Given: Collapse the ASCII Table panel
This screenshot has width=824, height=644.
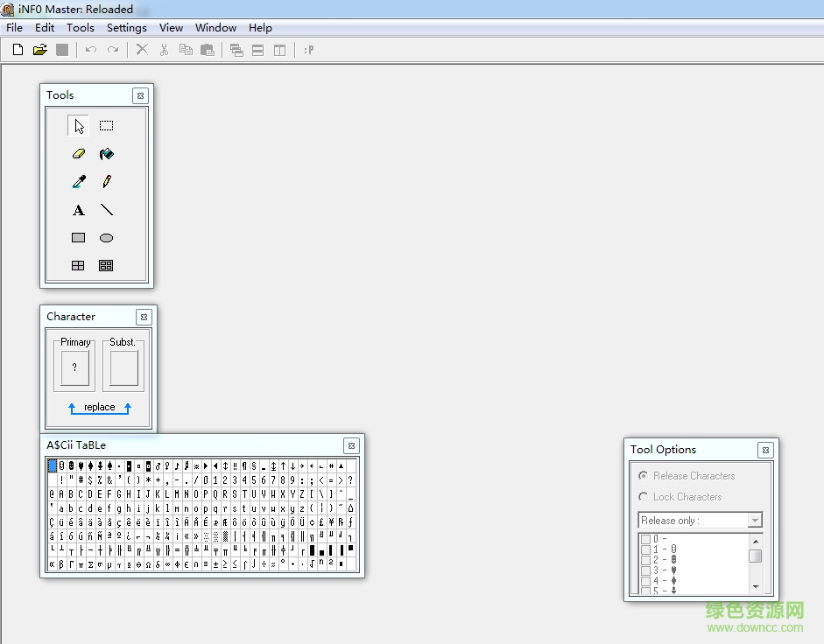Looking at the screenshot, I should tap(351, 445).
